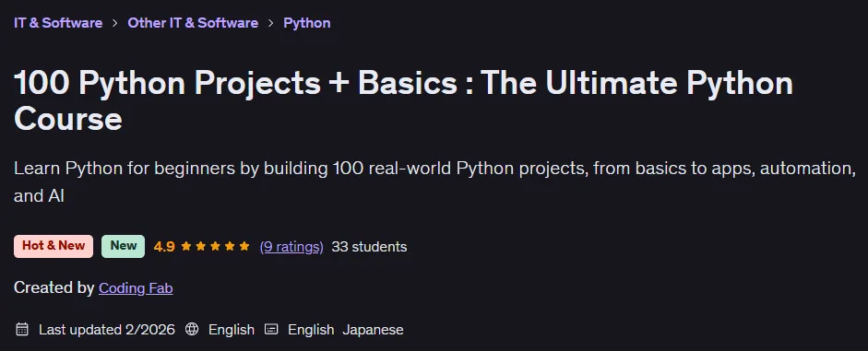Click the 33 students count
This screenshot has height=351, width=868.
(369, 247)
